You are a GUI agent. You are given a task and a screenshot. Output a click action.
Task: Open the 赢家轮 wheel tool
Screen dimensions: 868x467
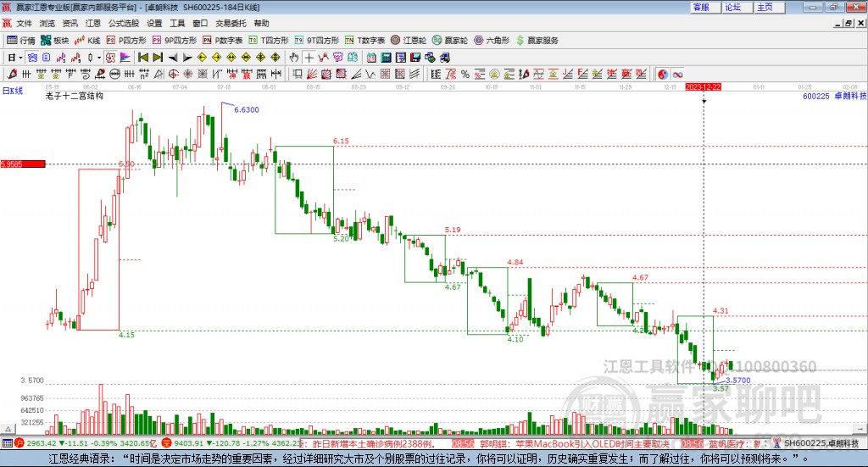point(450,41)
